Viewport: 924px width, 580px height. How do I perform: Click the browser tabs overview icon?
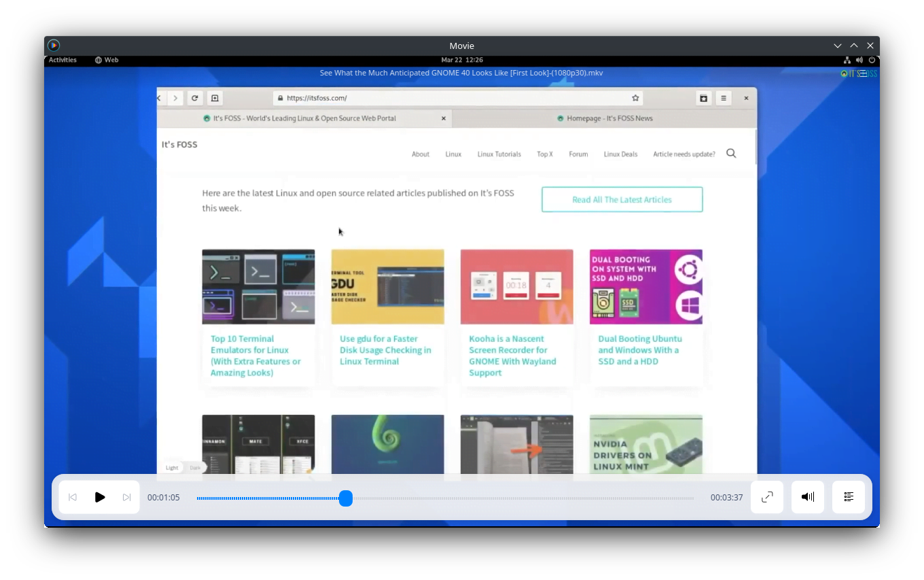(x=703, y=98)
